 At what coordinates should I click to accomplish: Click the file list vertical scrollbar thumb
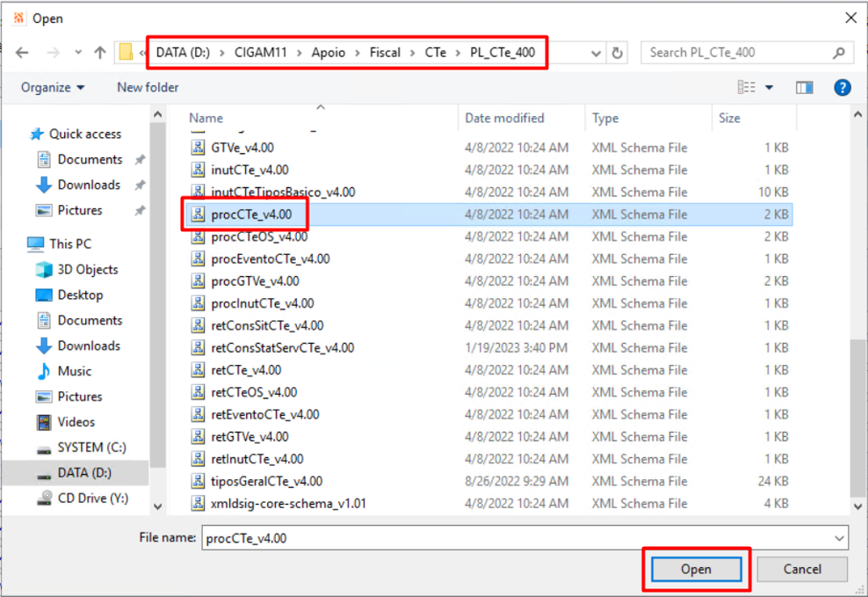857,419
